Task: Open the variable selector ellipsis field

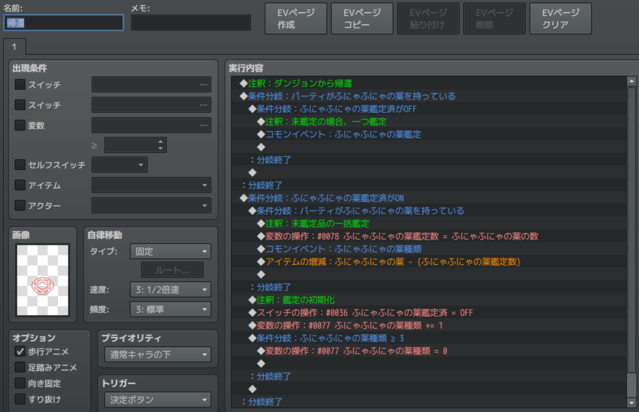Action: click(151, 125)
